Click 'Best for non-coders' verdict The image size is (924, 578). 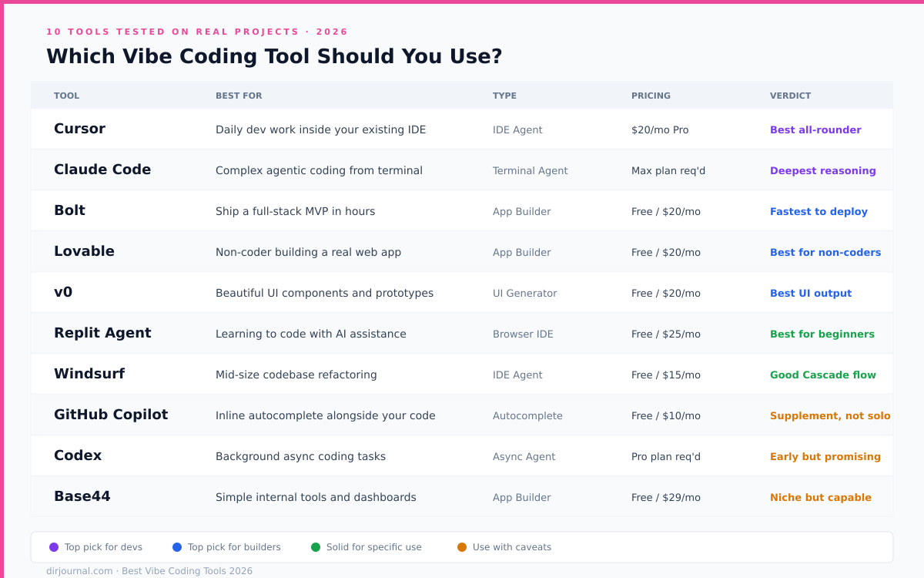[x=825, y=252]
